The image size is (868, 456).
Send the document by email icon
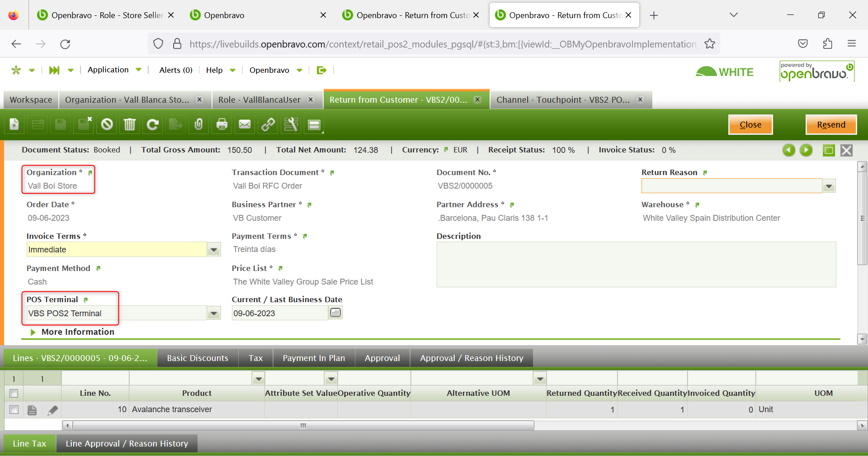click(245, 124)
